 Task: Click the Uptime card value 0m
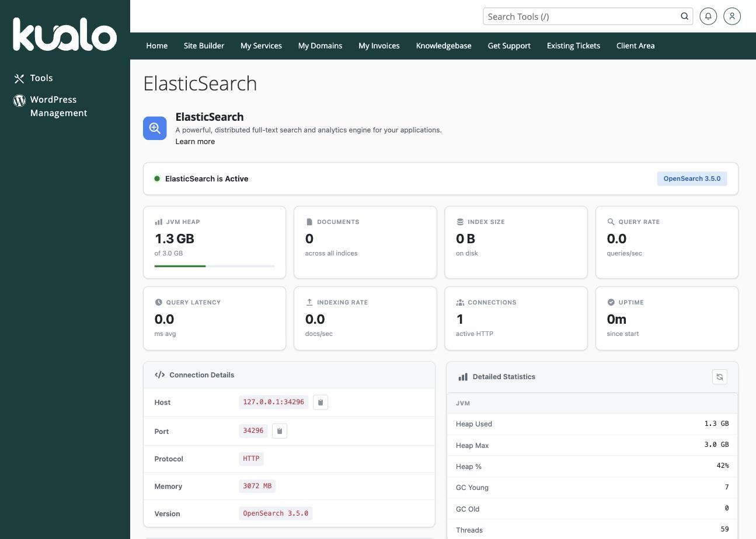tap(616, 319)
